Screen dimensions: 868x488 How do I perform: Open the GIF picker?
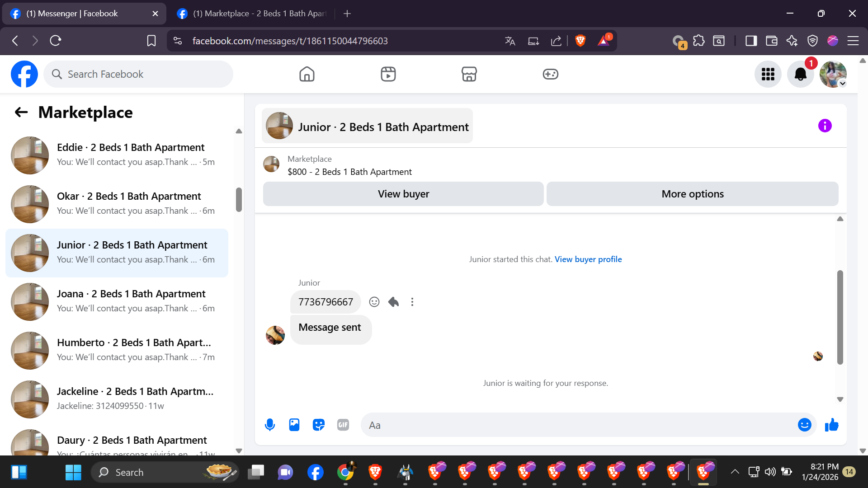343,425
